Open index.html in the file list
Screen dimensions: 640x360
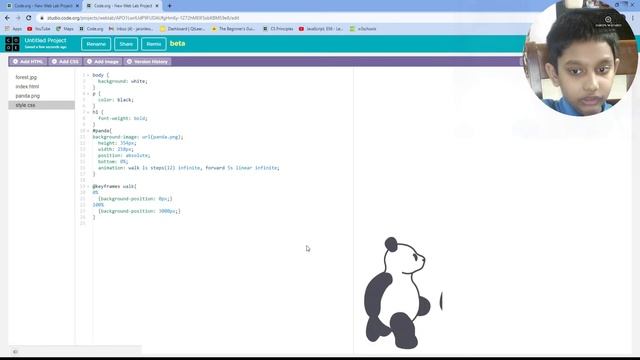[x=27, y=87]
